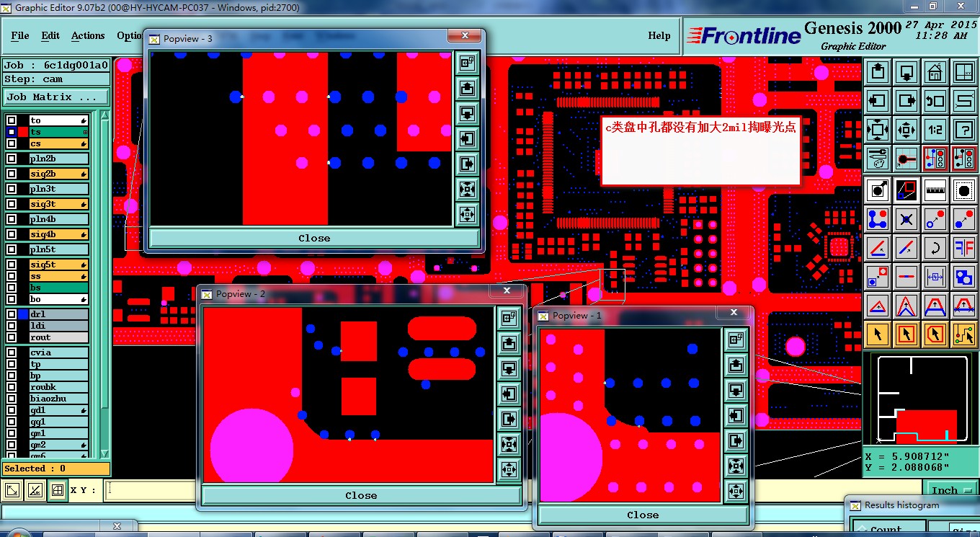Click Close button in Popview - 2
Screen dimensions: 980x537
pos(361,495)
